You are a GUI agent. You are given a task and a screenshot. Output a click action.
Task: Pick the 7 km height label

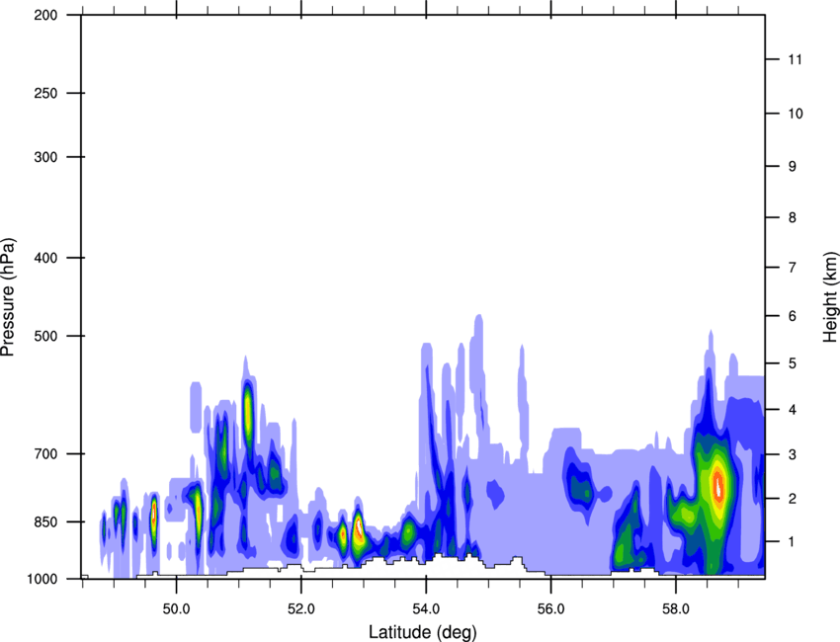click(x=793, y=268)
